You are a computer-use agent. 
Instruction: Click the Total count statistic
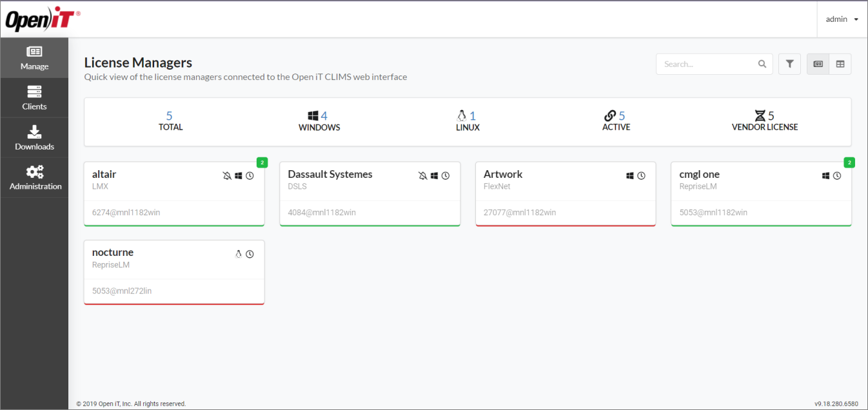(170, 121)
